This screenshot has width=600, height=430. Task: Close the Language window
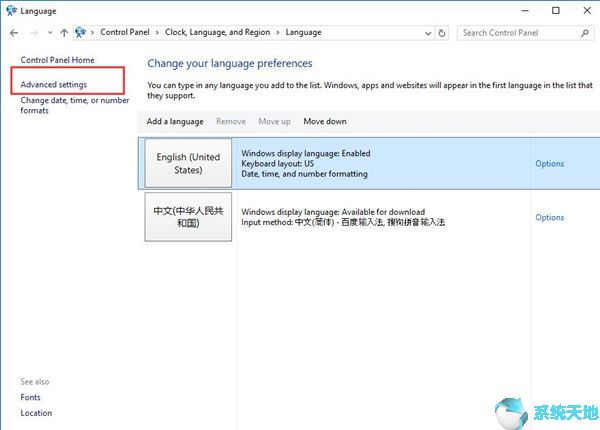pos(587,11)
